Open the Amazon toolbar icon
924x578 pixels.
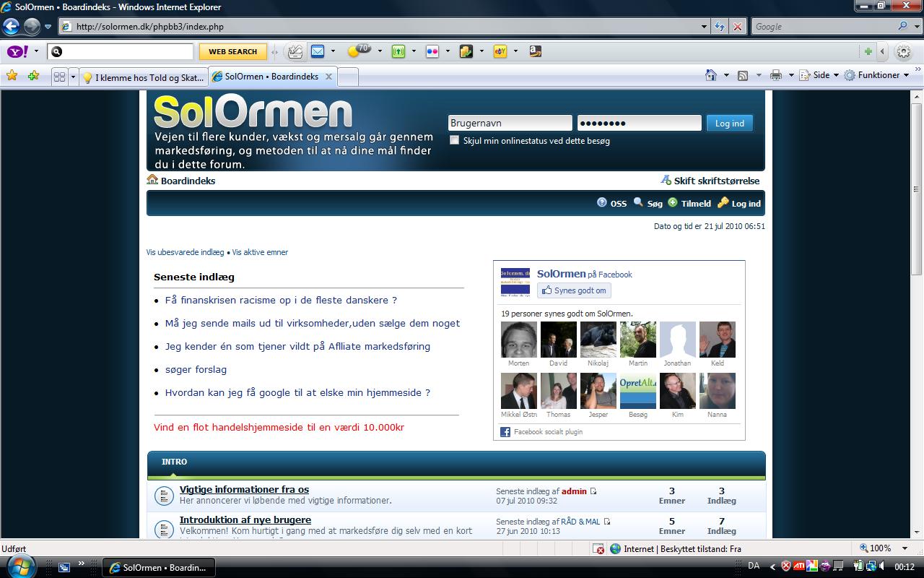coord(535,51)
